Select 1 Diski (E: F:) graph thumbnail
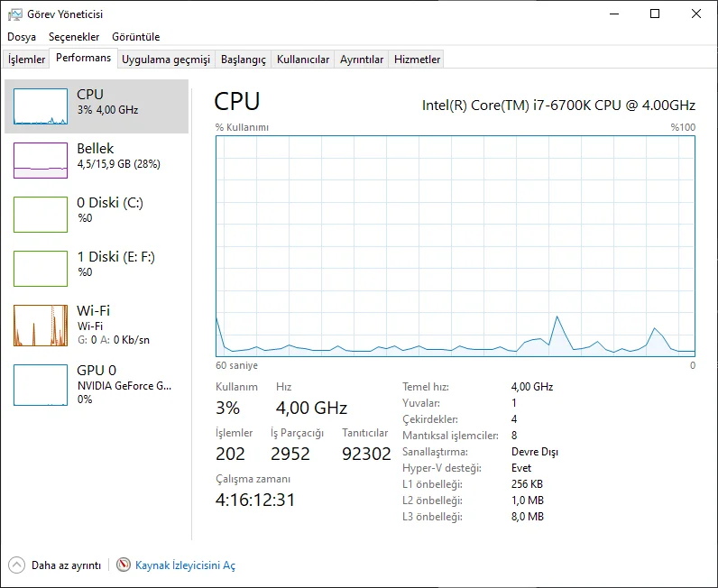Image resolution: width=718 pixels, height=588 pixels. tap(41, 269)
